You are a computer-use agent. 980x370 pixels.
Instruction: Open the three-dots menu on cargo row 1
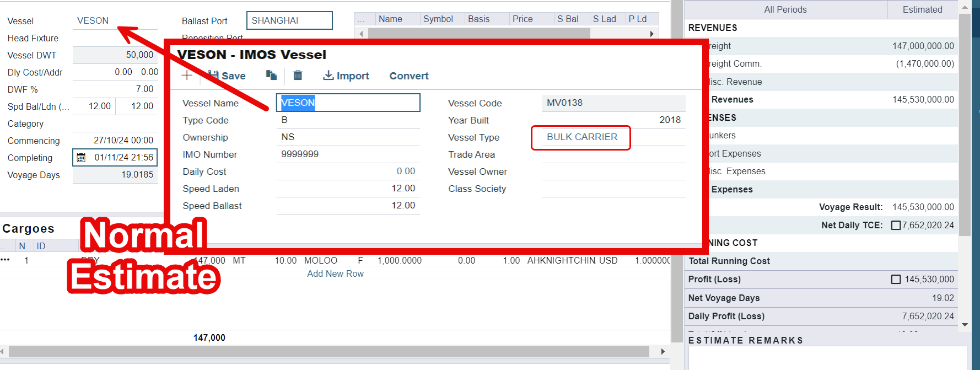[x=6, y=260]
